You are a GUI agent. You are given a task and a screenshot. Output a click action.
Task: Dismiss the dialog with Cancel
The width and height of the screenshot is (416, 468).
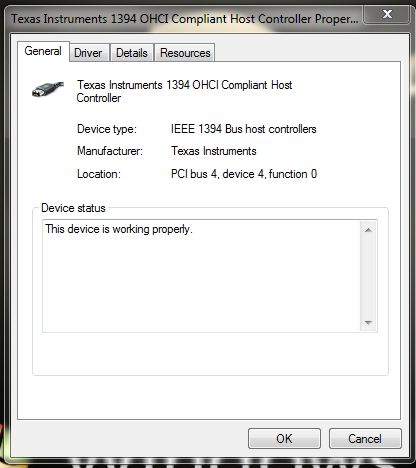coord(365,439)
